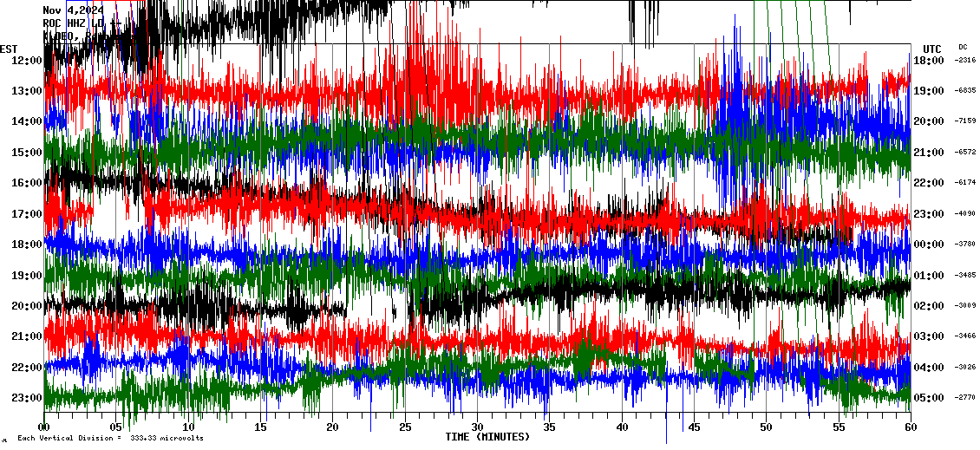Click the 45 minute axis tick
Screen dimensions: 980x450
pos(694,427)
